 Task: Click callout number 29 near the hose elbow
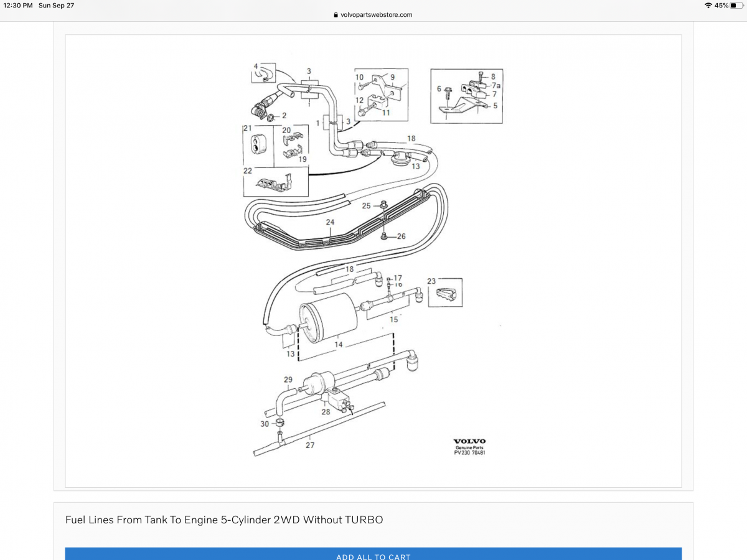point(288,380)
